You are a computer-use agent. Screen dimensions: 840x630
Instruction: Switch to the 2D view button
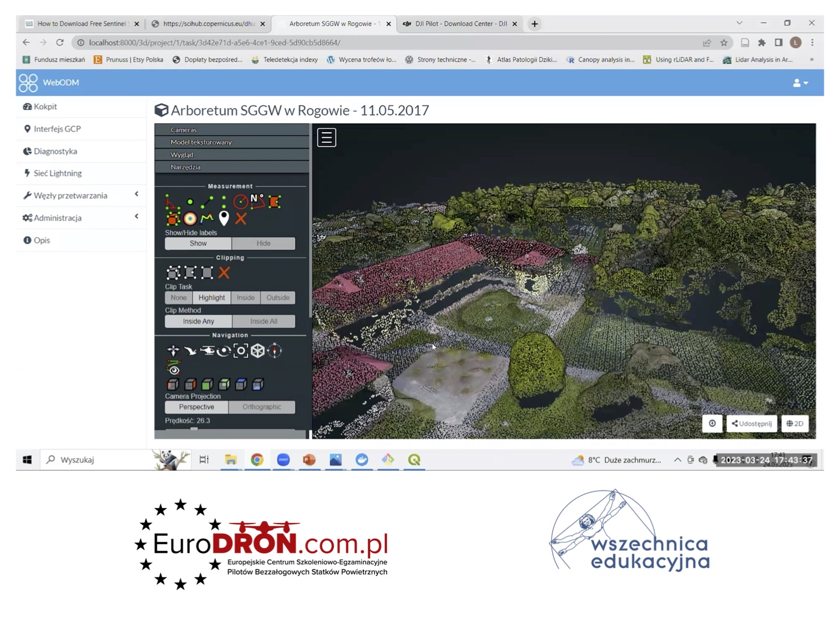coord(795,423)
